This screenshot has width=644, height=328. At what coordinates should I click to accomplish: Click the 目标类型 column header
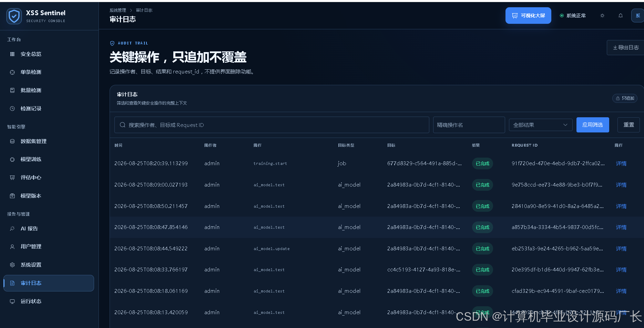[x=346, y=146]
